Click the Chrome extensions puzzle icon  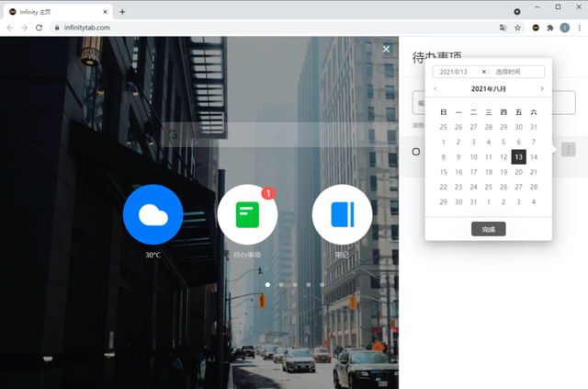(x=550, y=28)
